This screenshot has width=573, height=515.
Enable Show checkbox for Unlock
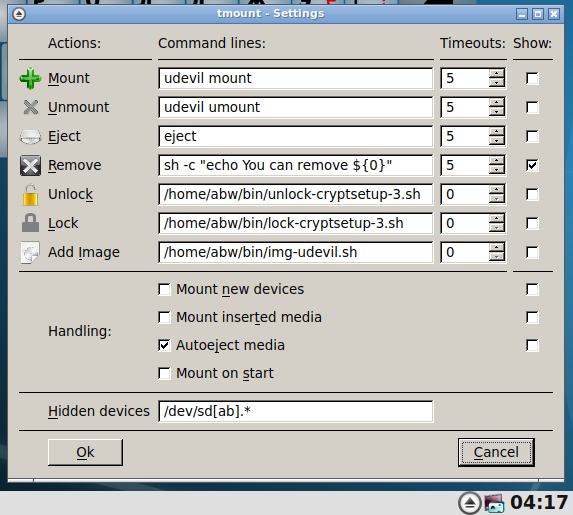(x=532, y=194)
